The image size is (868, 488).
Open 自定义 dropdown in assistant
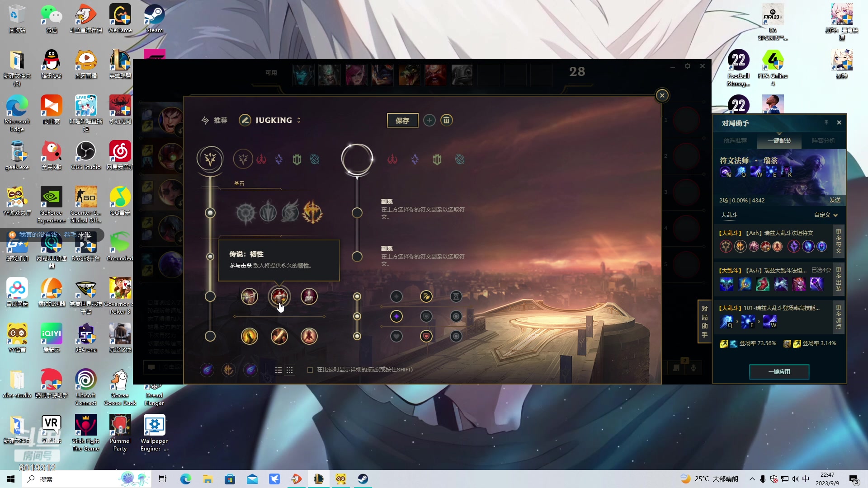coord(826,215)
